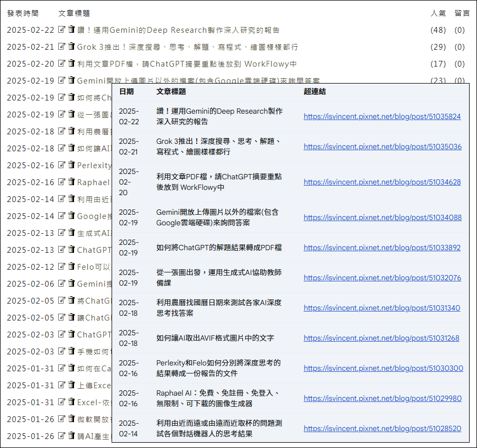This screenshot has width=477, height=448.
Task: Click the edit pencil for the Grok 3 post
Action: pos(62,47)
